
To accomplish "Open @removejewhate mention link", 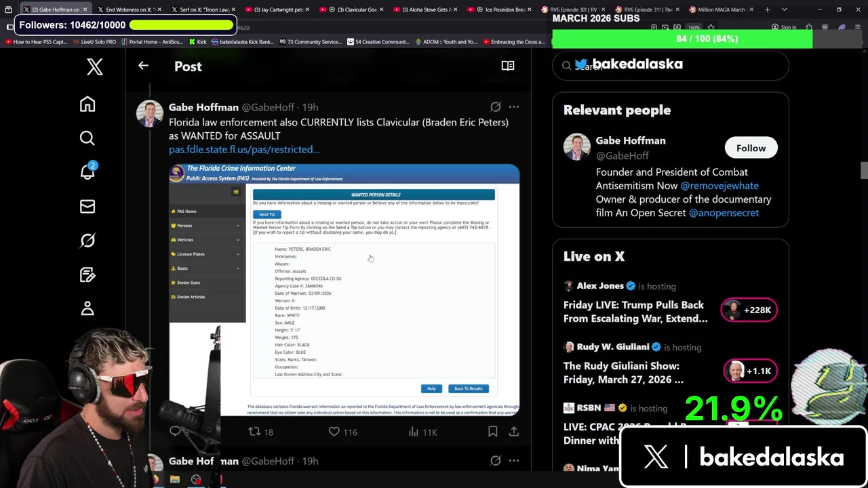I will pos(719,186).
